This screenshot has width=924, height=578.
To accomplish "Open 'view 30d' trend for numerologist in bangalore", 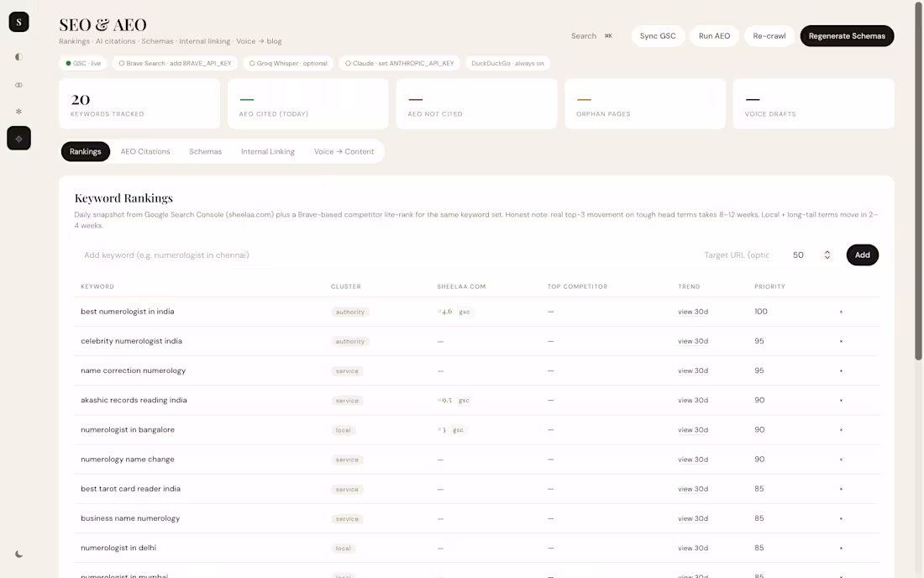I will [x=693, y=429].
